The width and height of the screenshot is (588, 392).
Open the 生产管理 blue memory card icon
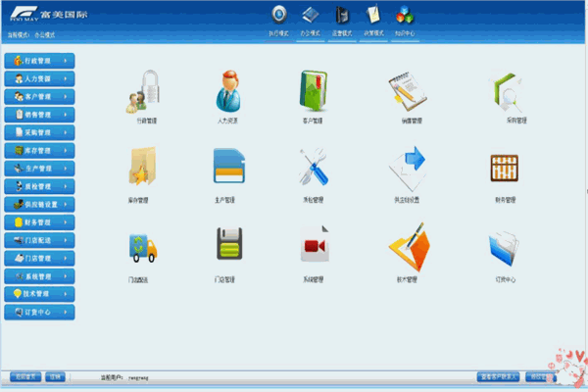(x=229, y=166)
